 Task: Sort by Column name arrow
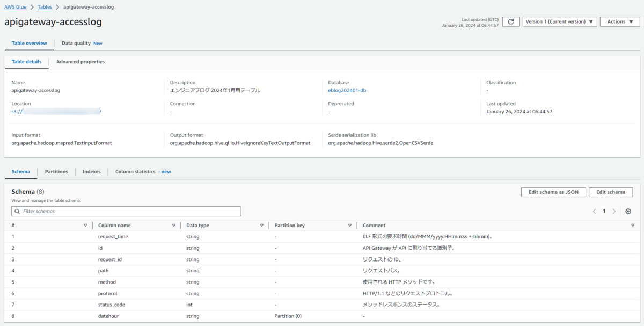click(x=173, y=226)
